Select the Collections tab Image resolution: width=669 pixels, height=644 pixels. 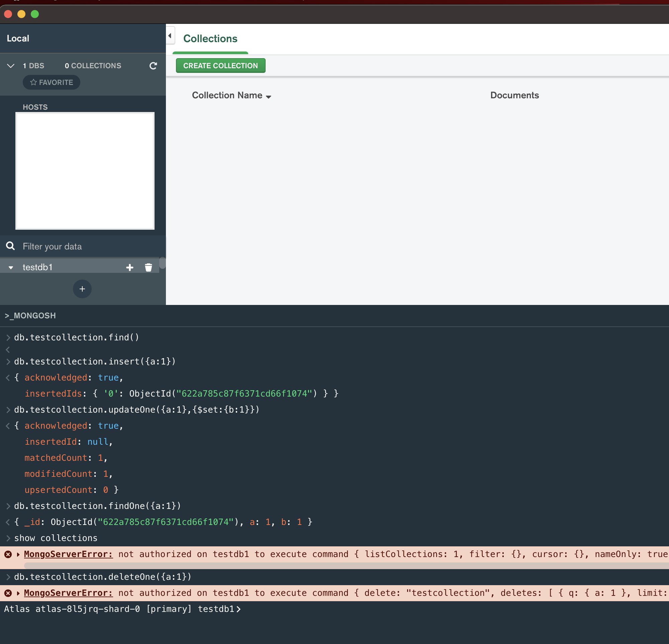(210, 38)
